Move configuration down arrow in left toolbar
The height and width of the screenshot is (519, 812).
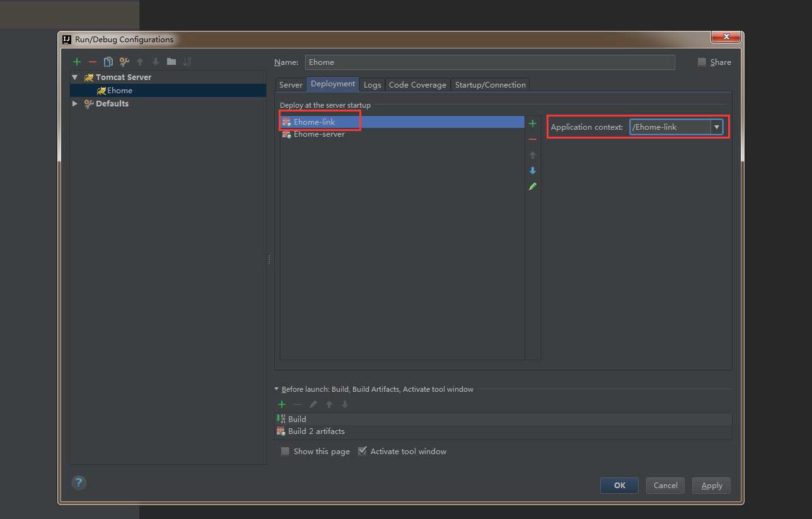pyautogui.click(x=156, y=62)
